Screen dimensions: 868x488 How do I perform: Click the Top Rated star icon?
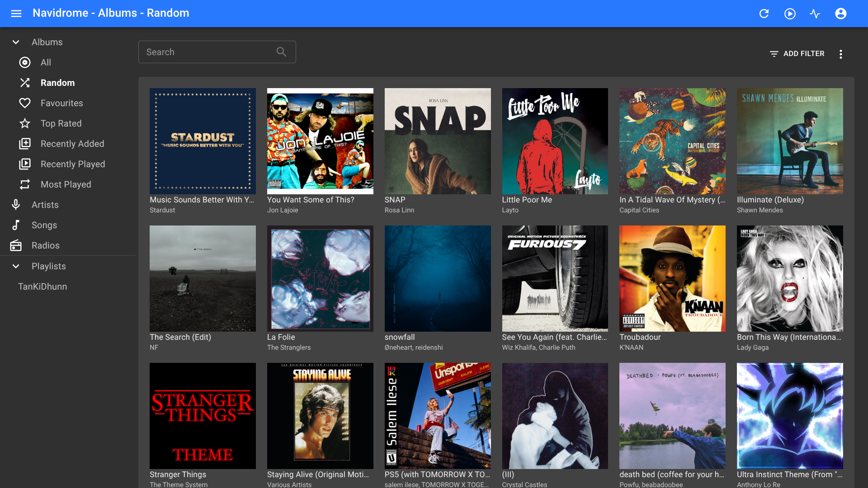[x=25, y=123]
